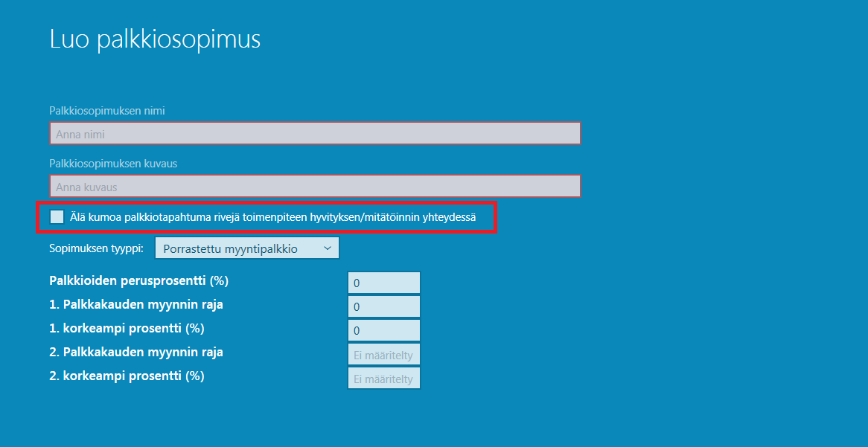Click the 'Älä kumoa palkkiotapahtuma rivejä' checkbox label text
The image size is (868, 447).
(x=272, y=217)
